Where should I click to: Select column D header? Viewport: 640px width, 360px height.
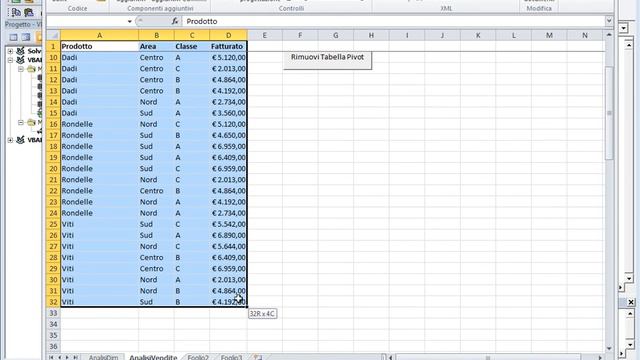(228, 36)
